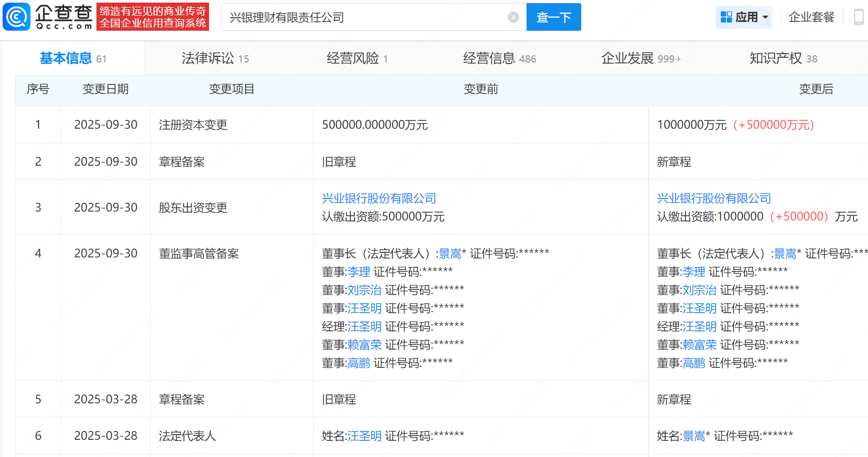This screenshot has width=868, height=457.
Task: Open the 企业套餐 menu item
Action: click(x=811, y=17)
